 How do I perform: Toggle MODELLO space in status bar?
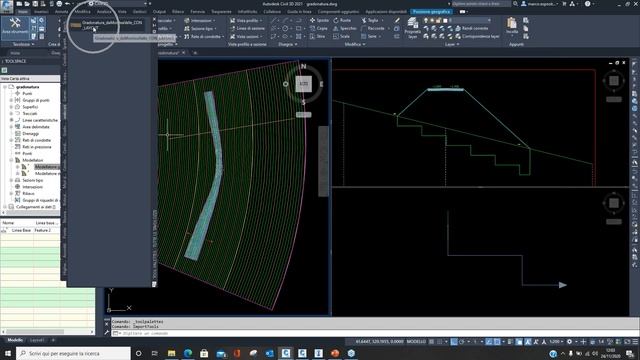(x=416, y=342)
